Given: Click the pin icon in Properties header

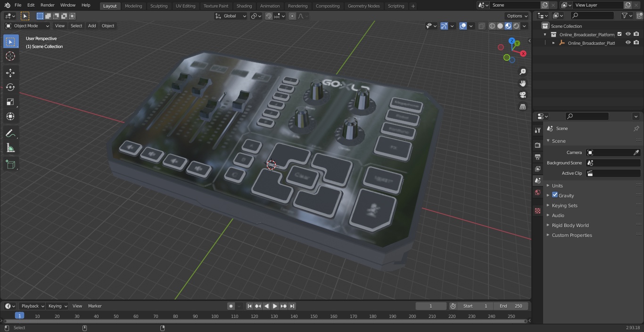Looking at the screenshot, I should [636, 129].
